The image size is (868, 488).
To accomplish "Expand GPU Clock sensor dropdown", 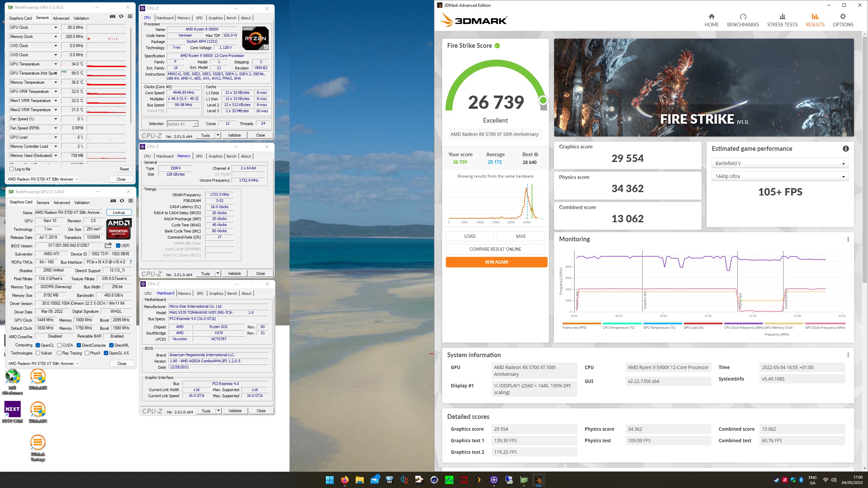I will click(x=56, y=27).
